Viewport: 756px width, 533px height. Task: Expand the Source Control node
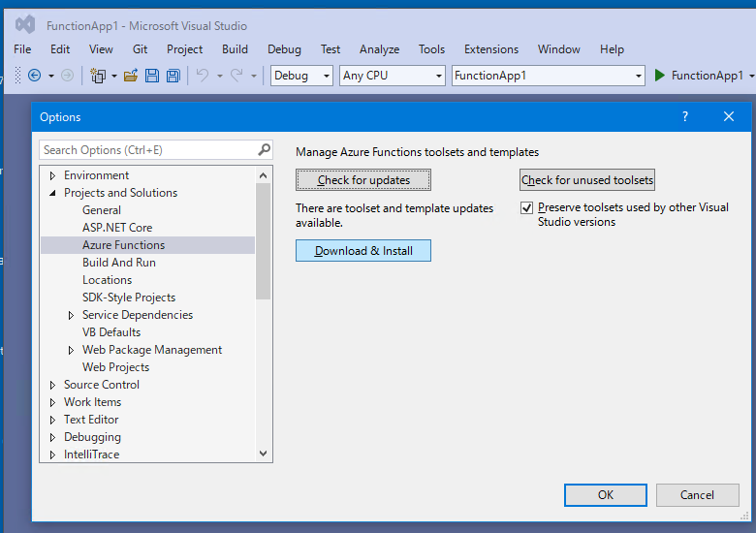coord(52,385)
